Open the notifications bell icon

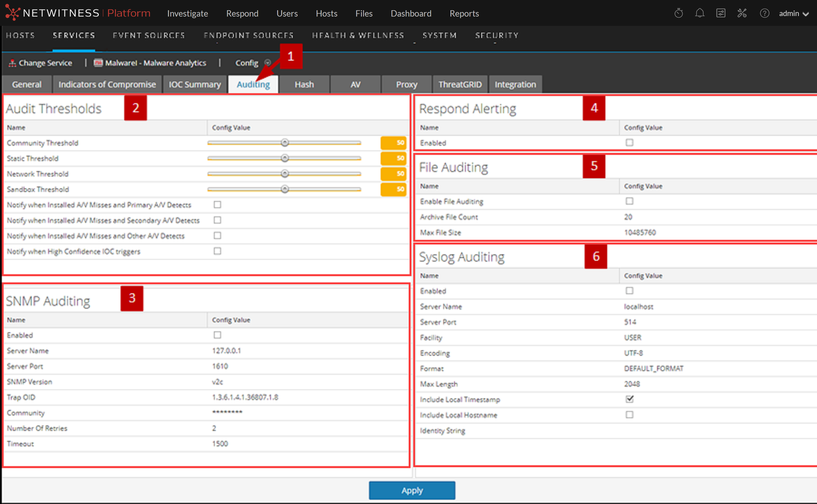(x=700, y=13)
